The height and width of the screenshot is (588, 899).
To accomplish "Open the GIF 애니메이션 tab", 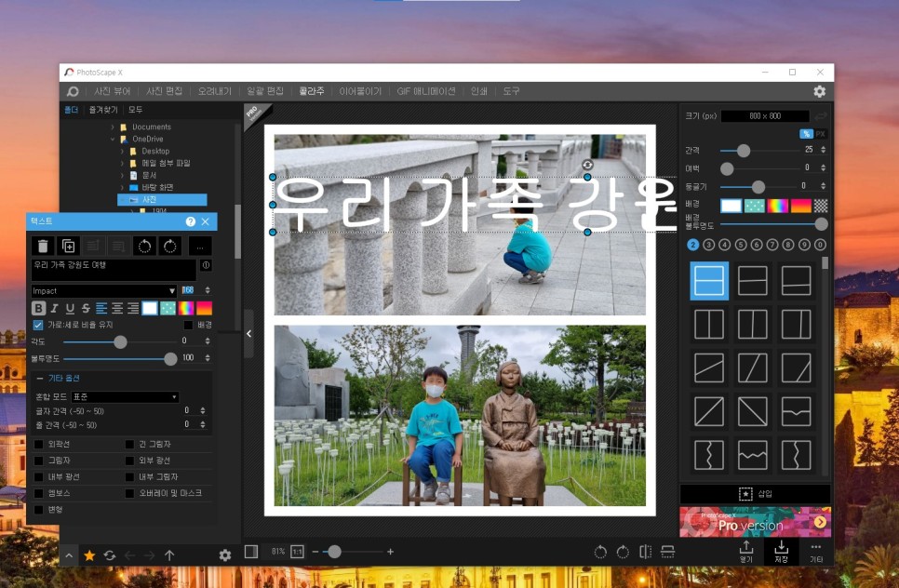I will 426,91.
